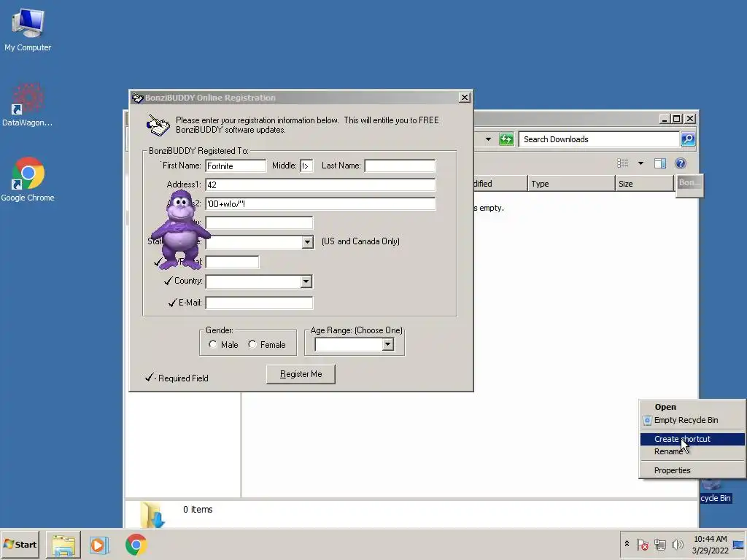Click the ZIP/Postal code input field
Viewport: 747px width, 560px height.
click(232, 262)
